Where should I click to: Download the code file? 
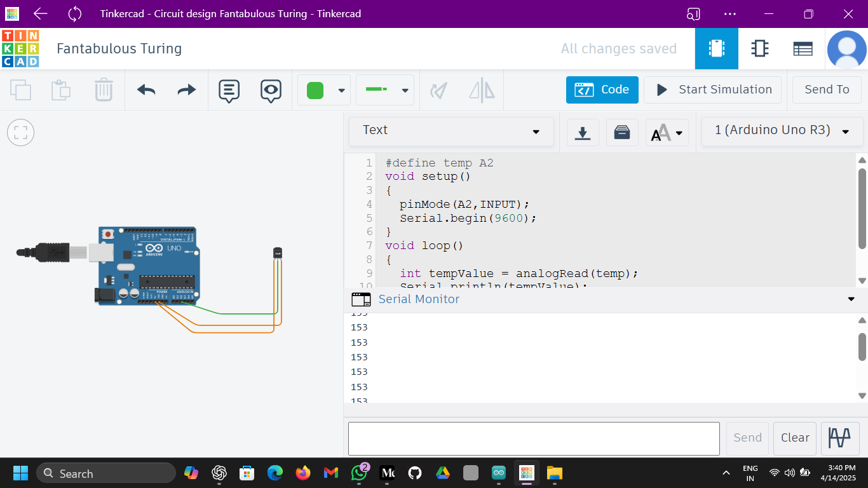click(x=582, y=132)
